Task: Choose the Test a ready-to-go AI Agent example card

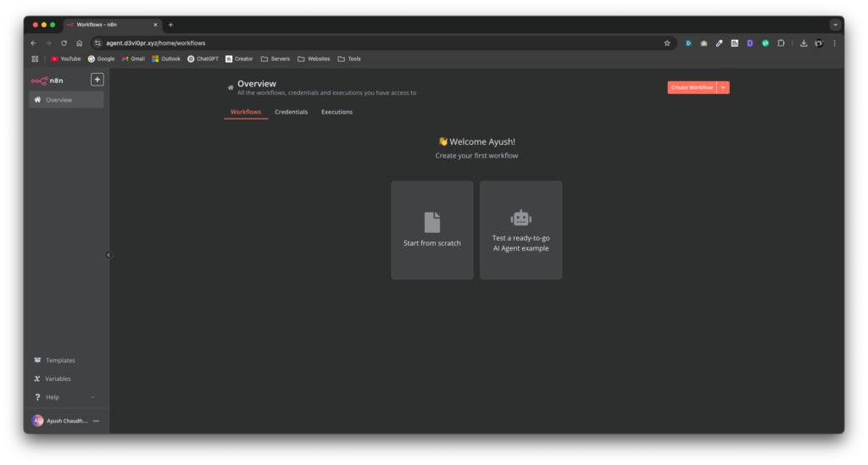Action: (x=521, y=230)
